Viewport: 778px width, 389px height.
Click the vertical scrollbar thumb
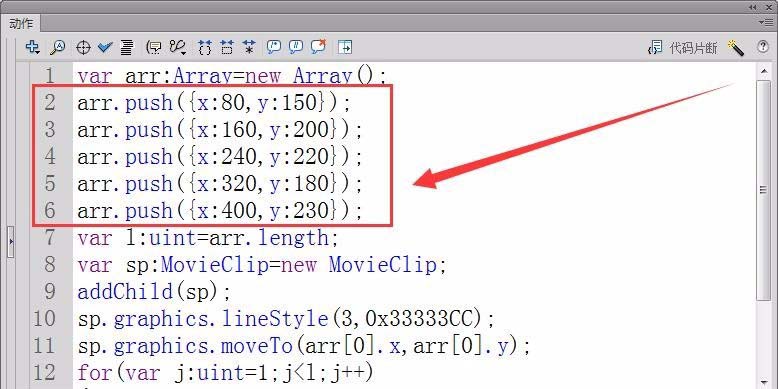tap(763, 190)
